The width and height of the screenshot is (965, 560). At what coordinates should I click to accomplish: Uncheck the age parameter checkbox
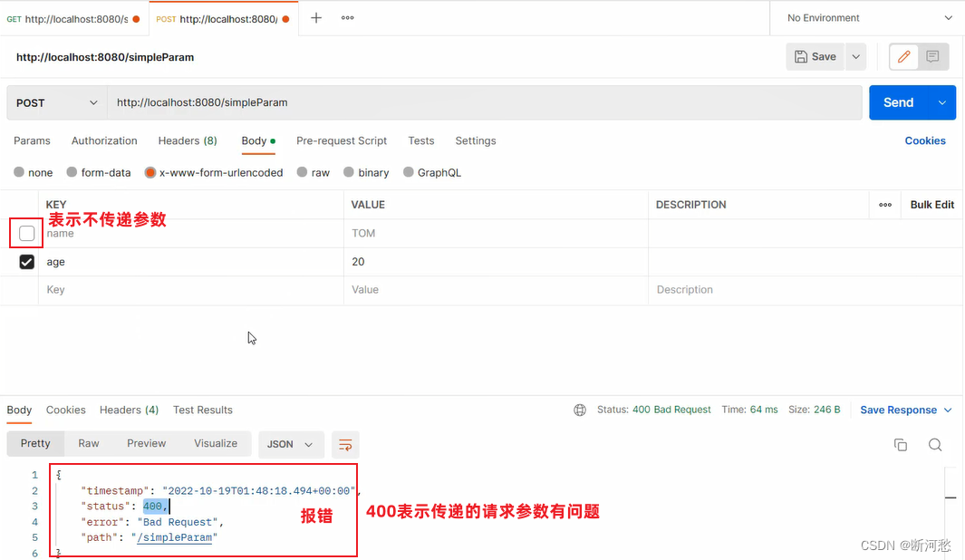(26, 262)
